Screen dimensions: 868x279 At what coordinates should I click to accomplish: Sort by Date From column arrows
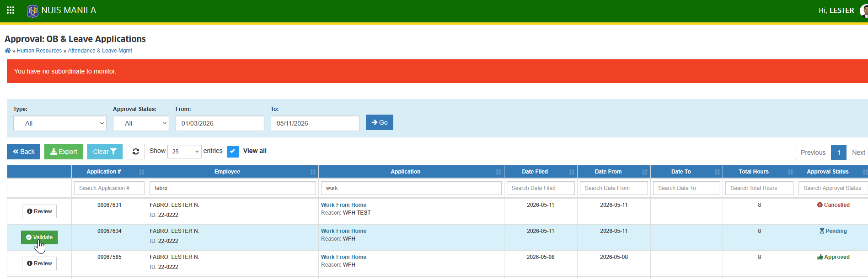(645, 172)
